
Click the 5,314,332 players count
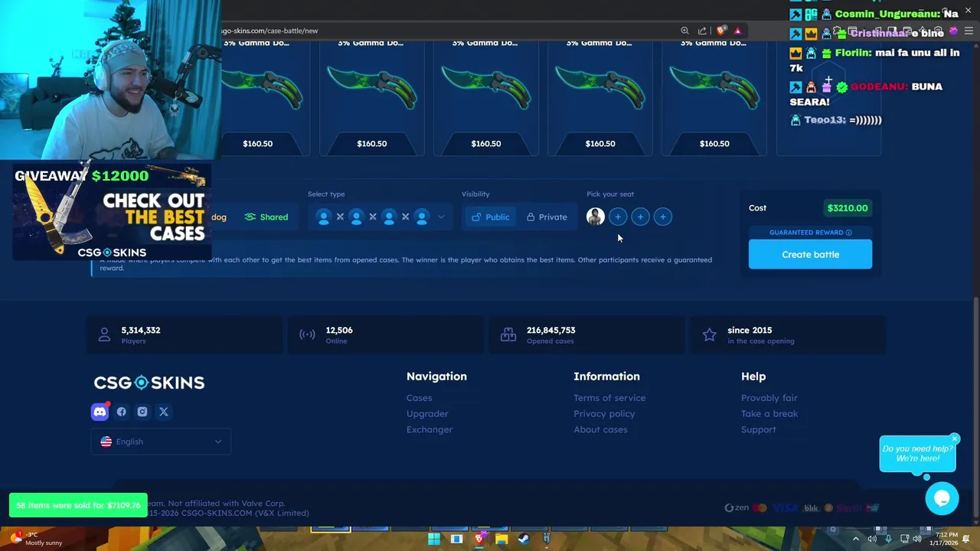[x=141, y=331]
